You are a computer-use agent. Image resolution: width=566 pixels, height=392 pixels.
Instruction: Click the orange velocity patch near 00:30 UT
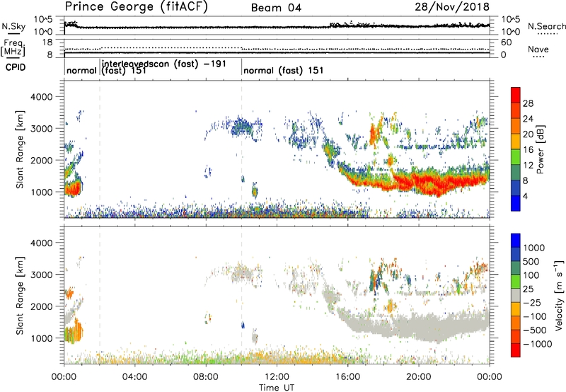tap(74, 331)
